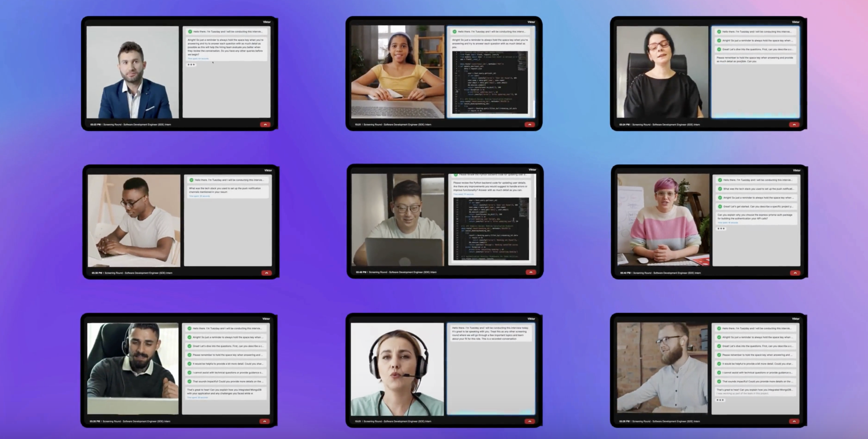Click 'Screening Round' title in bottom-center window

click(x=397, y=421)
